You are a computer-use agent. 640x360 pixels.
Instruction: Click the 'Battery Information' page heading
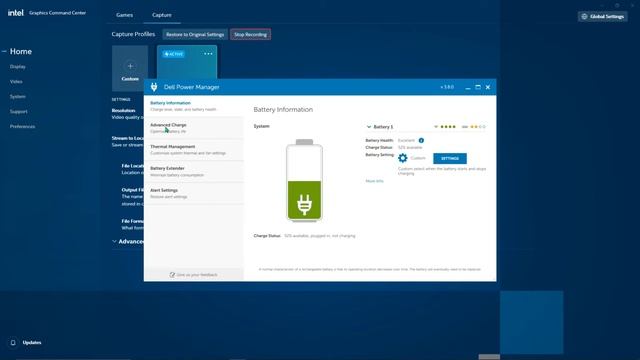coord(283,109)
